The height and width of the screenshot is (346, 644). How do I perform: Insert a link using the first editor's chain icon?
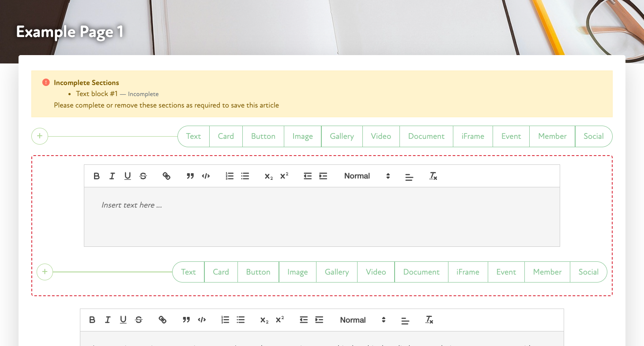pos(166,176)
